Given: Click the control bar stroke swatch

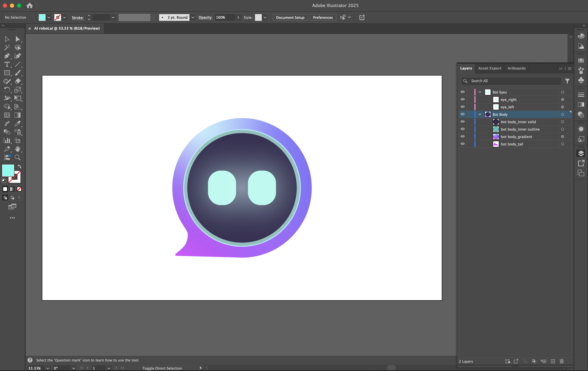Looking at the screenshot, I should 57,17.
